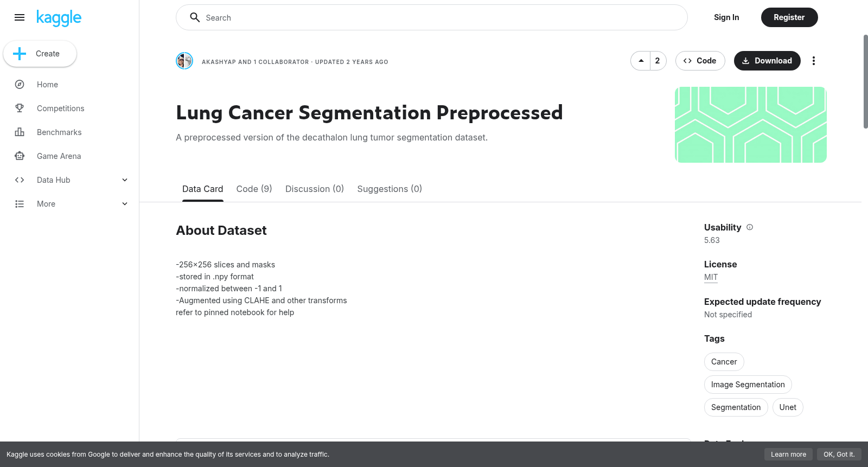Dismiss cookies with OK, Got it
868x467 pixels.
[839, 455]
